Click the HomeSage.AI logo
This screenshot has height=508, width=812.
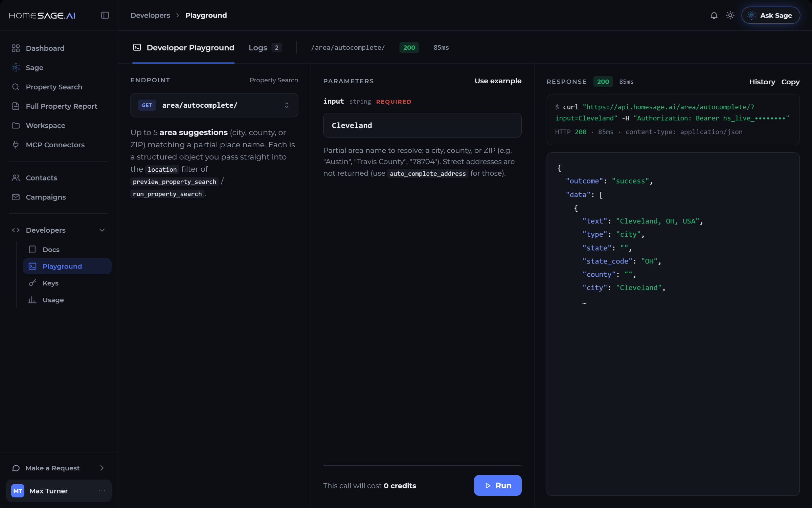click(42, 15)
